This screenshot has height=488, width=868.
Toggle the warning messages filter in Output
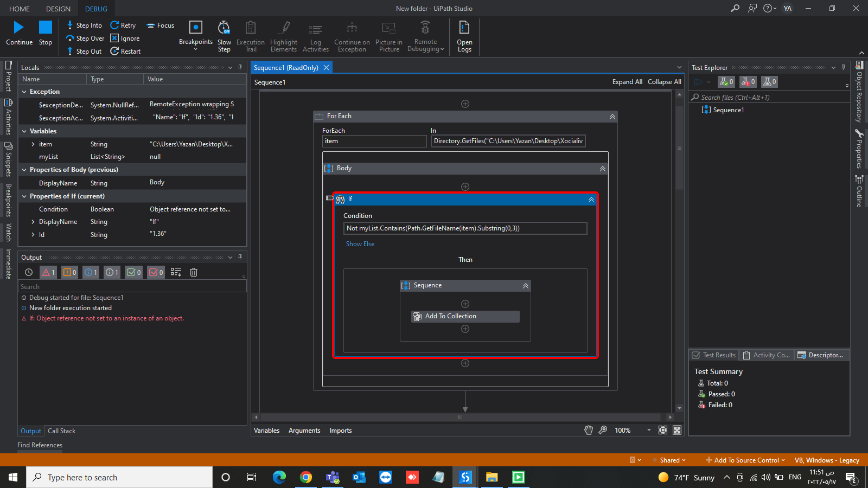click(69, 272)
